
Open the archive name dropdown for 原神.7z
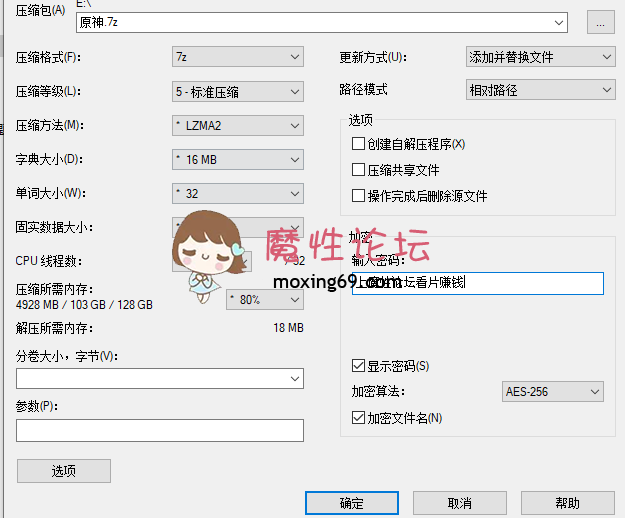(585, 22)
